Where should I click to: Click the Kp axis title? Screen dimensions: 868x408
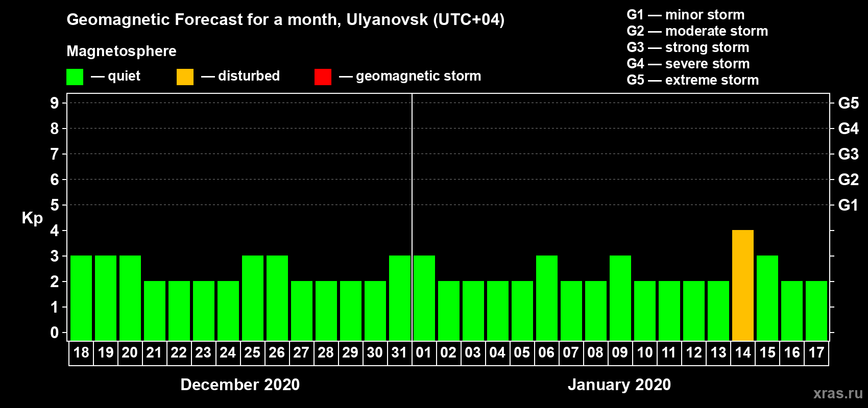(32, 218)
